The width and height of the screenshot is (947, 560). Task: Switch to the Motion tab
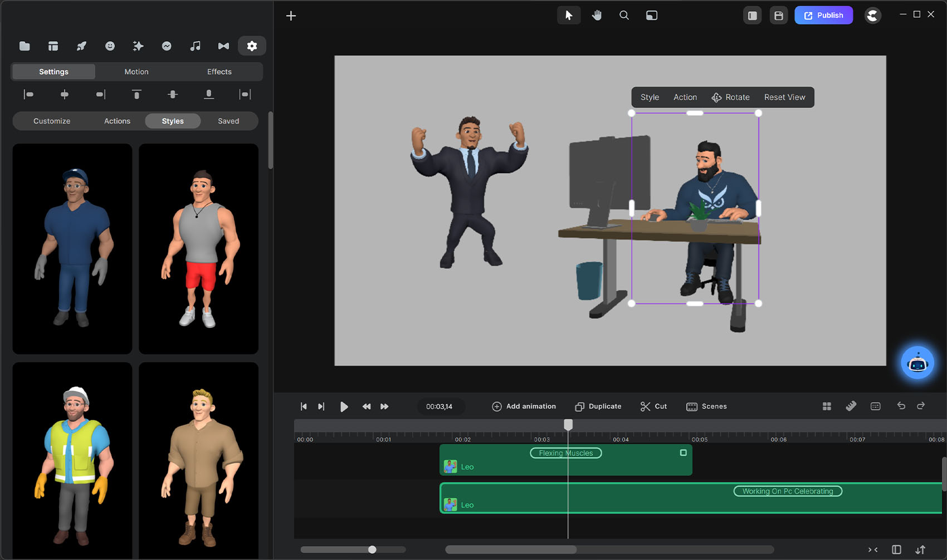click(136, 72)
